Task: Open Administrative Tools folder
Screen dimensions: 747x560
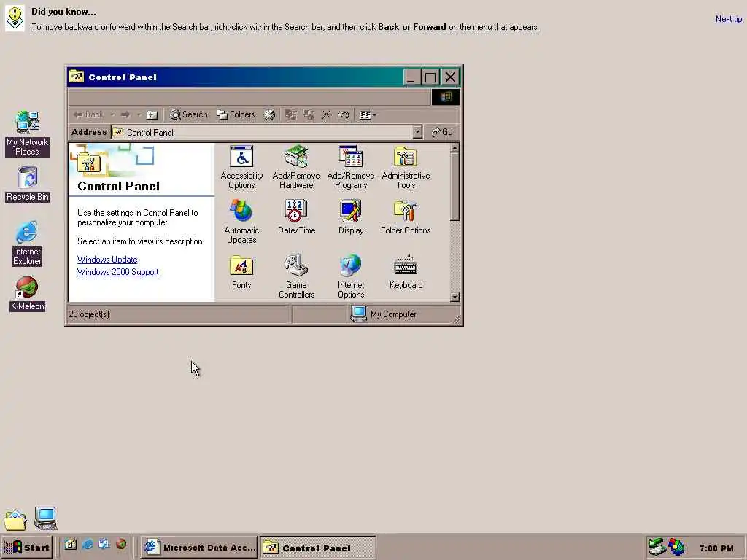Action: [x=406, y=167]
